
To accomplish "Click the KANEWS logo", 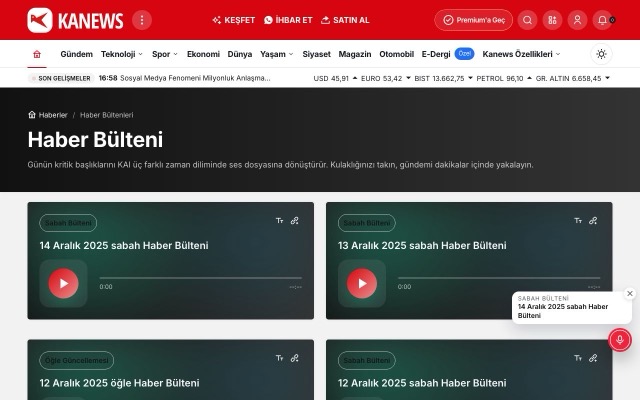I will (75, 20).
